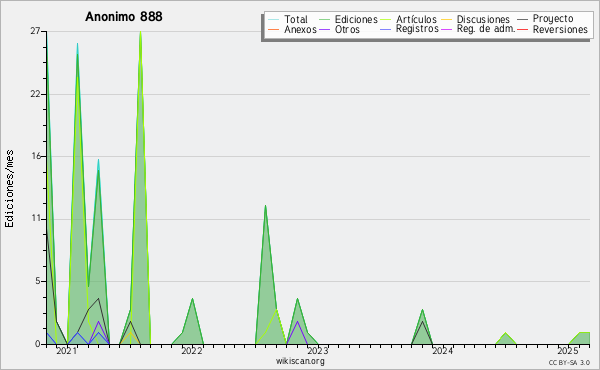Click the red line swatch for Reversiones

[x=522, y=29]
